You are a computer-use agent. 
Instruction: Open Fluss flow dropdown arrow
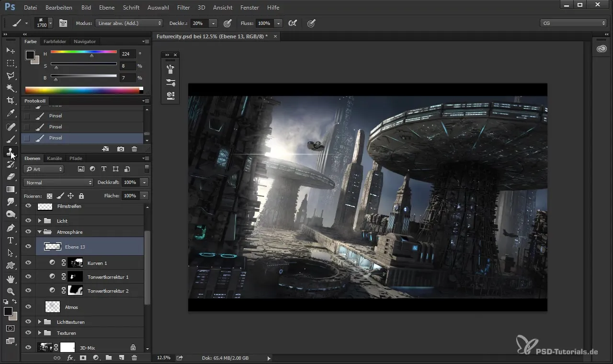278,23
